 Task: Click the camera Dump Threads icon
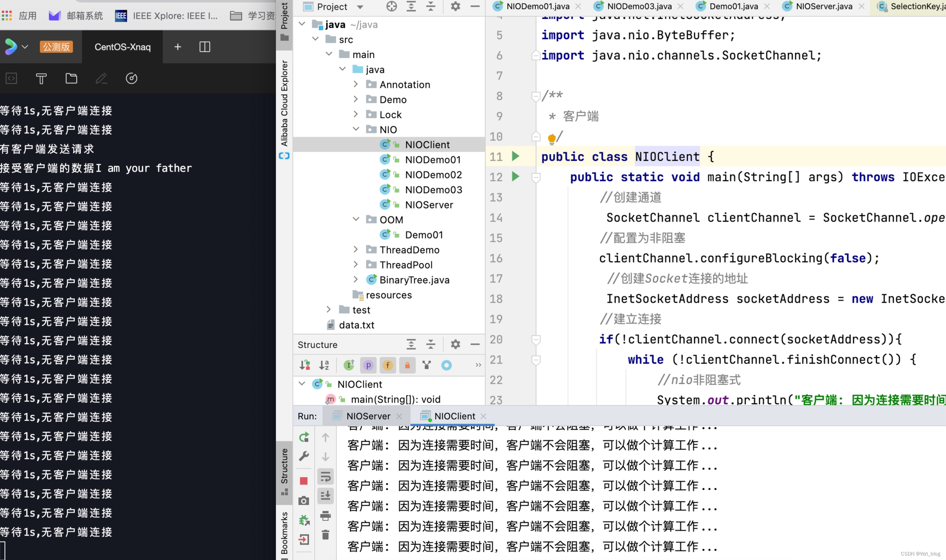click(304, 501)
